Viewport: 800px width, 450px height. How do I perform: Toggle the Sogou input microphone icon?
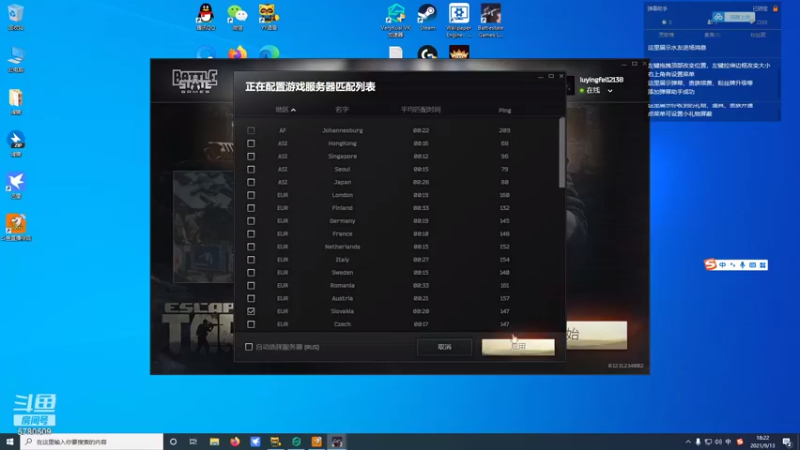(x=742, y=265)
